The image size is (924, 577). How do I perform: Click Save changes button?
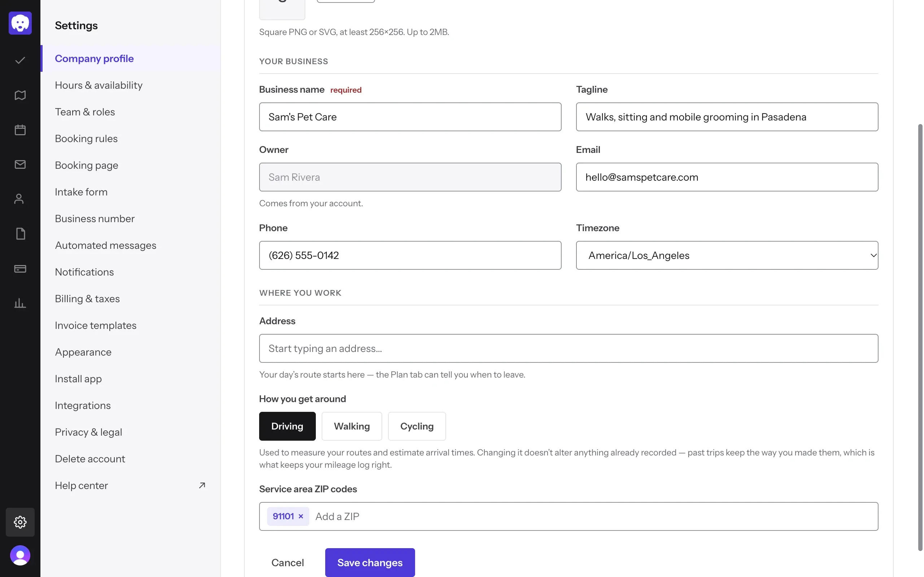pos(370,563)
